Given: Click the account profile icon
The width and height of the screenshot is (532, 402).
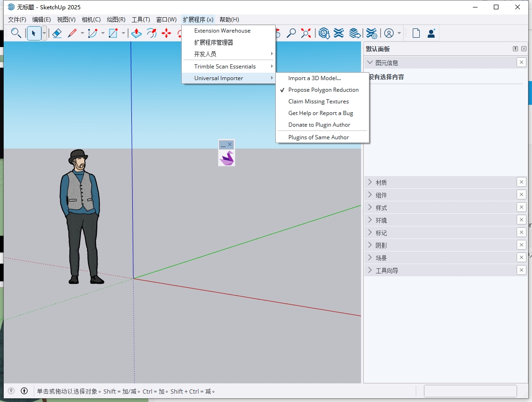Looking at the screenshot, I should tap(389, 33).
